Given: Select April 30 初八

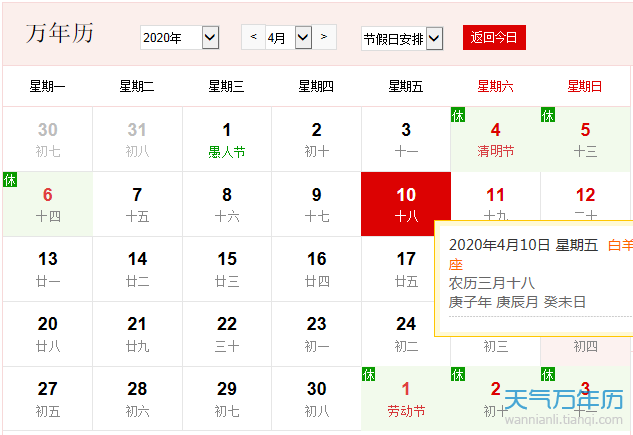Looking at the screenshot, I should click(x=316, y=399).
